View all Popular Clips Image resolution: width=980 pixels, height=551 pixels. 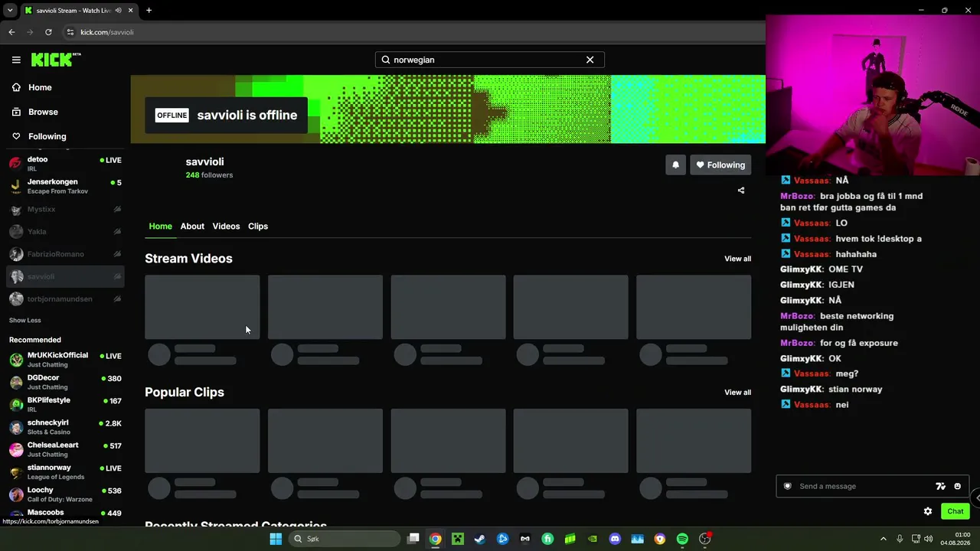point(737,393)
